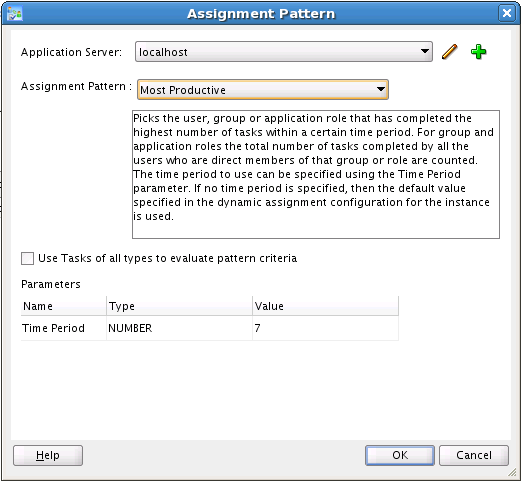Open Help for this dialog
Image resolution: width=521 pixels, height=481 pixels.
pyautogui.click(x=48, y=455)
